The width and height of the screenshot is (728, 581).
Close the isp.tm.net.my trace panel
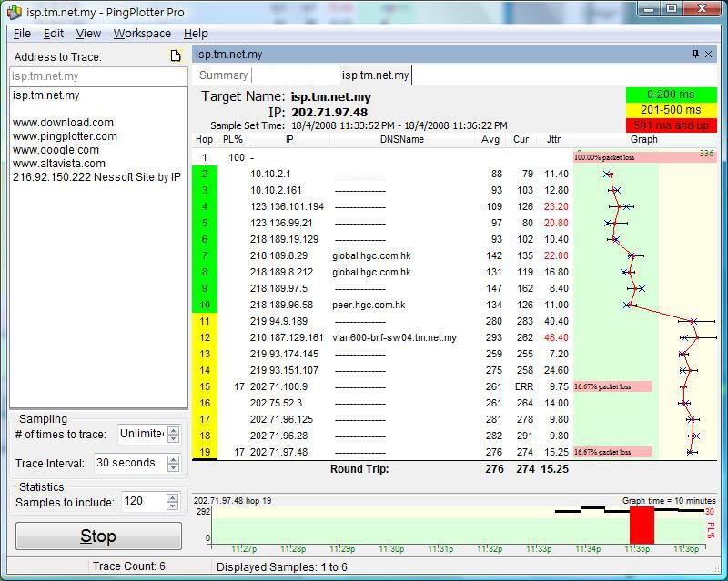pos(710,53)
